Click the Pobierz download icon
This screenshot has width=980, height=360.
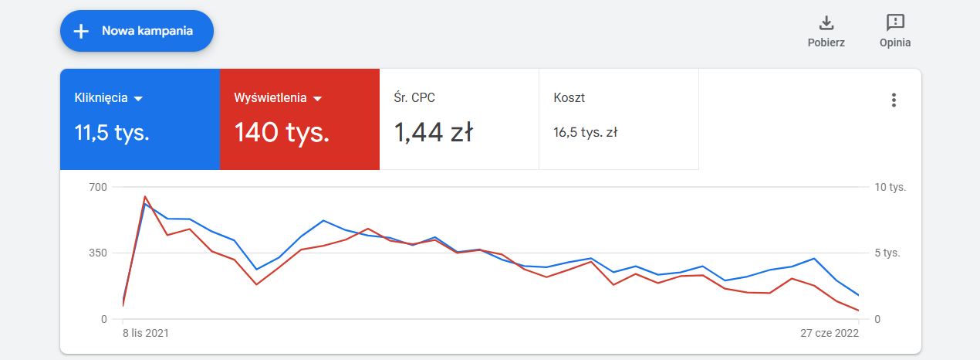click(826, 22)
